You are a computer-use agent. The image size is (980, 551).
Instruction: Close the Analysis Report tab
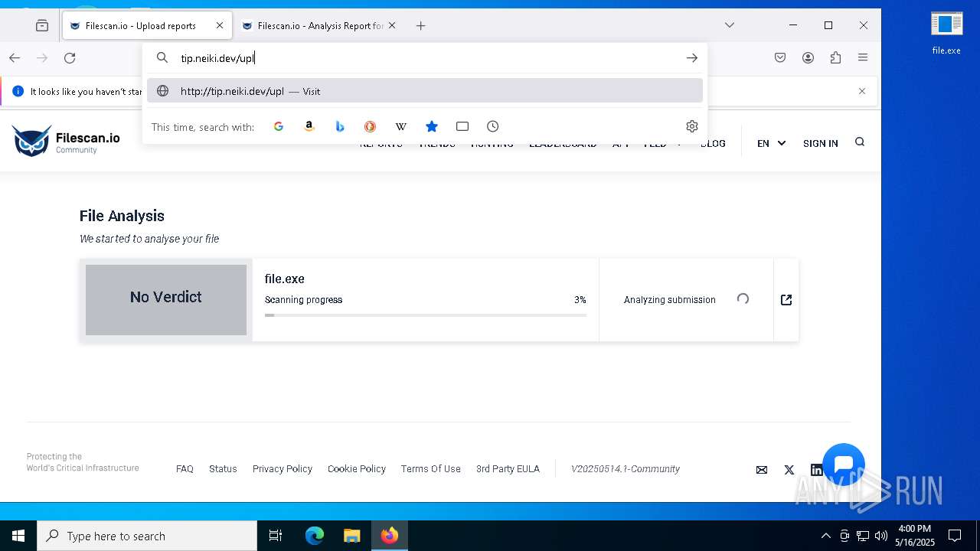click(392, 25)
